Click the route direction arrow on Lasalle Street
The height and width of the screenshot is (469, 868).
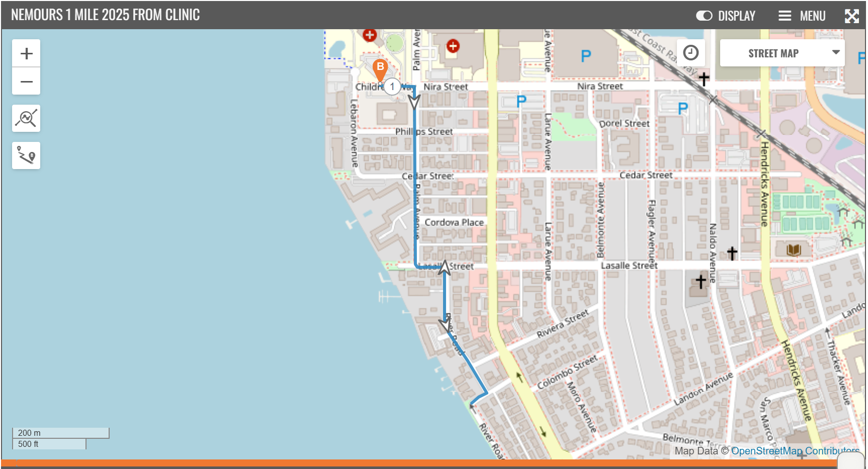click(x=444, y=267)
